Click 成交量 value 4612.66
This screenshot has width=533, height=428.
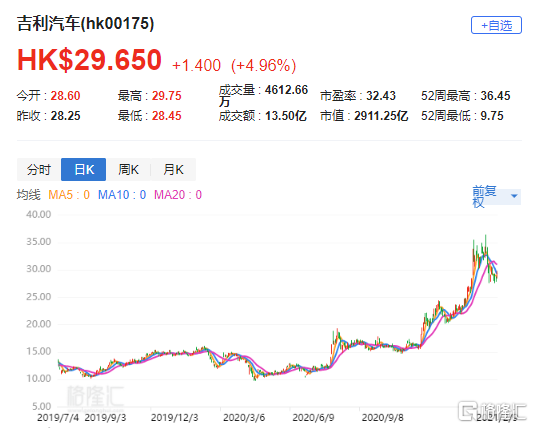286,90
